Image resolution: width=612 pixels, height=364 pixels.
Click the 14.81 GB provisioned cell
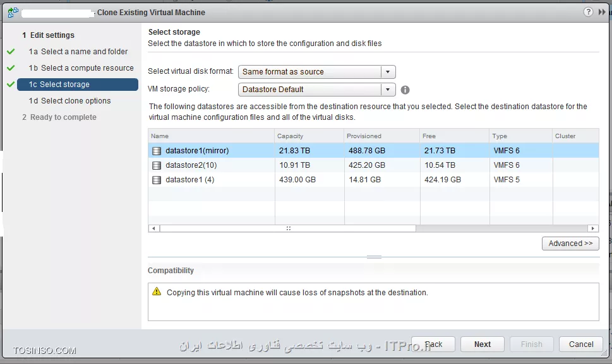(364, 180)
